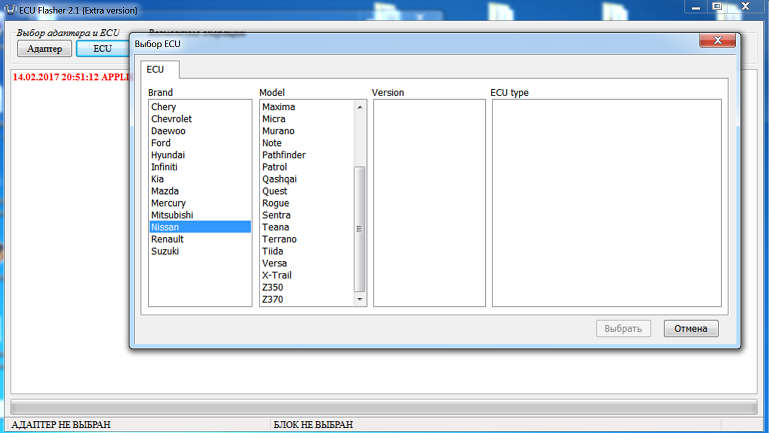The width and height of the screenshot is (769, 433).
Task: Select Mazda brand
Action: pyautogui.click(x=200, y=191)
